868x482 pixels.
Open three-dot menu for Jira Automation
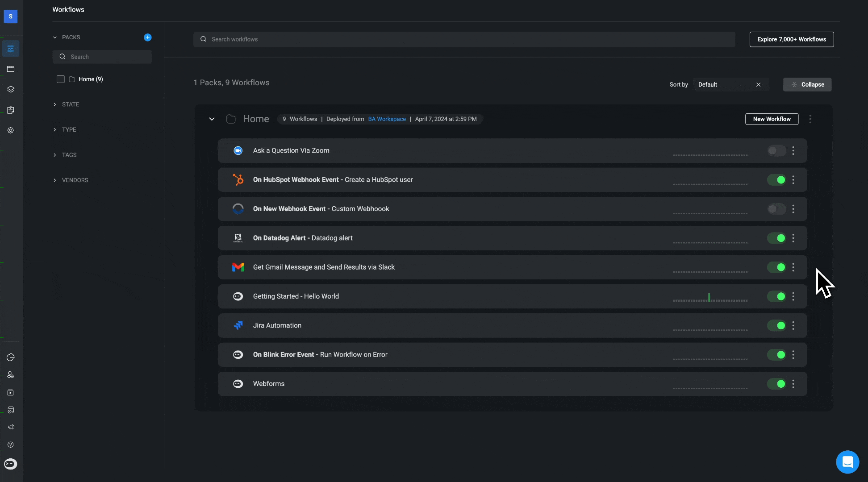[793, 326]
